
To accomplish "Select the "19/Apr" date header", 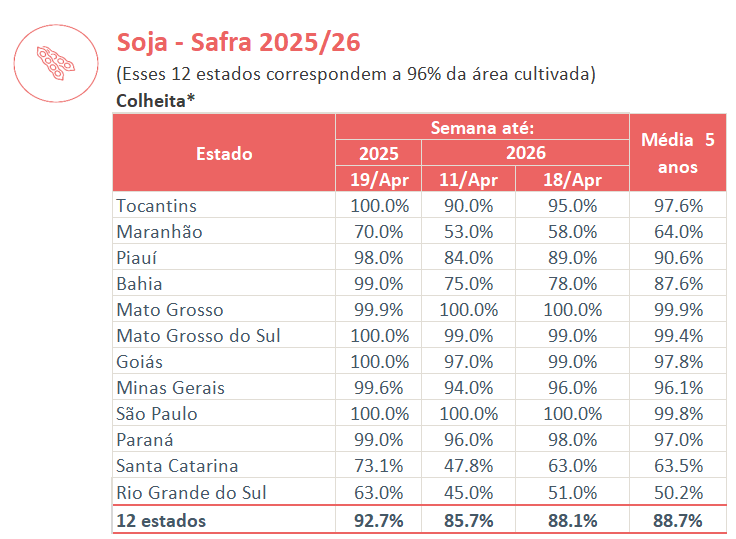I will click(378, 179).
